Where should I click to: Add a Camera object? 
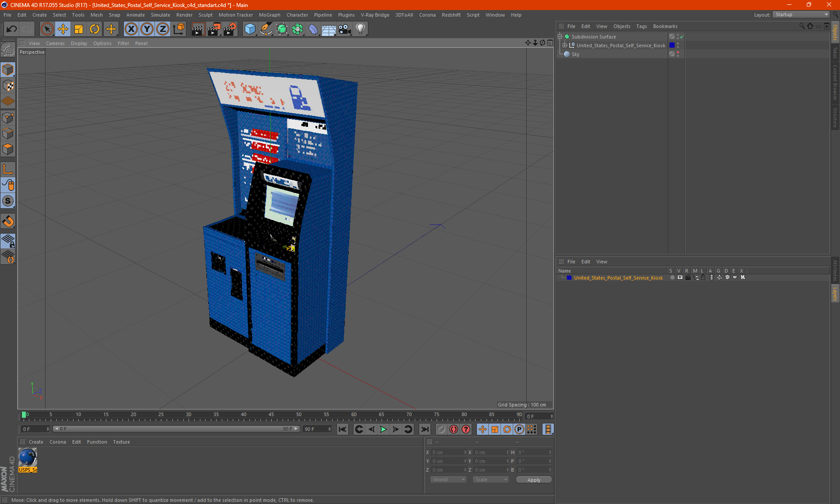coord(344,29)
